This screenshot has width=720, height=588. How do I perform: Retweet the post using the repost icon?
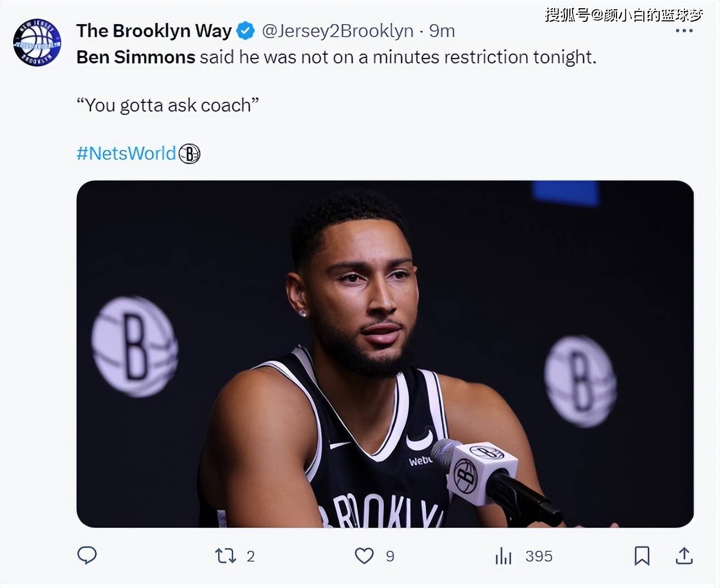point(225,556)
